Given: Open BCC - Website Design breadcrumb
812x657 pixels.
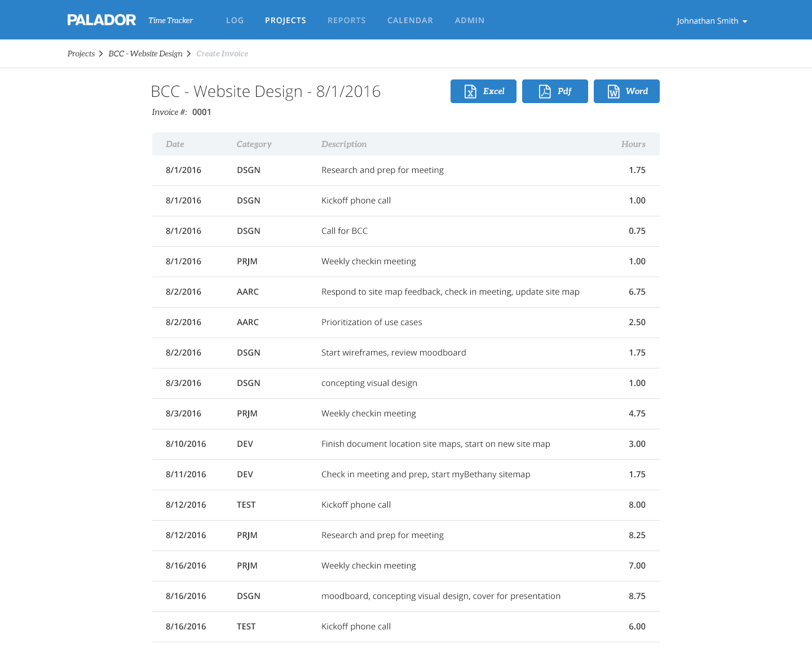Looking at the screenshot, I should click(145, 54).
